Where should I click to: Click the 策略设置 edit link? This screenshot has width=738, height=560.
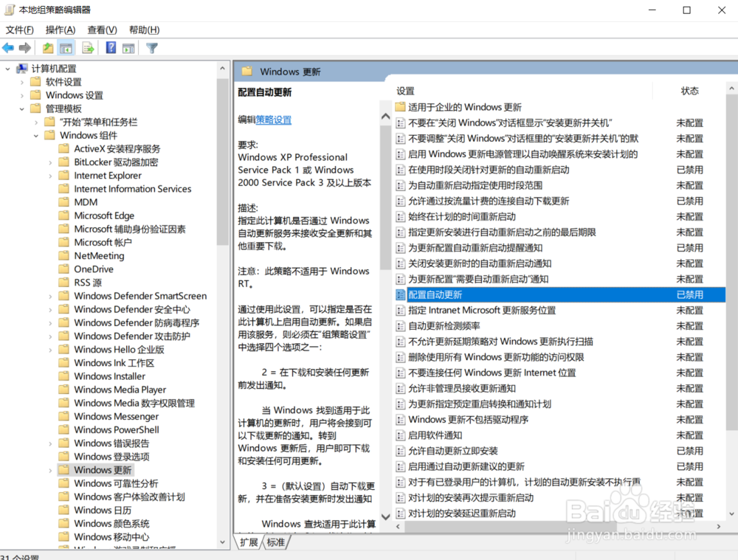coord(274,120)
